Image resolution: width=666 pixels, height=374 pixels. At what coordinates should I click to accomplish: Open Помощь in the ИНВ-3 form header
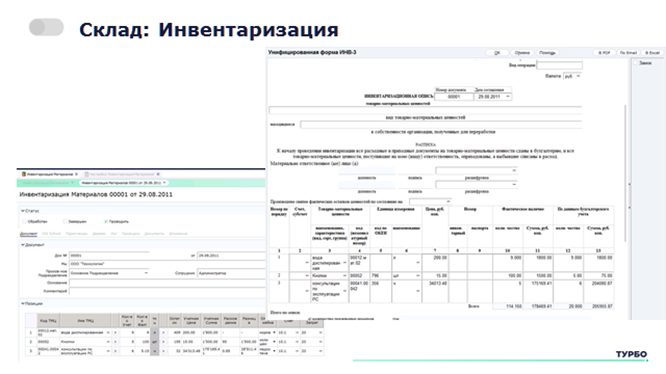click(x=547, y=53)
